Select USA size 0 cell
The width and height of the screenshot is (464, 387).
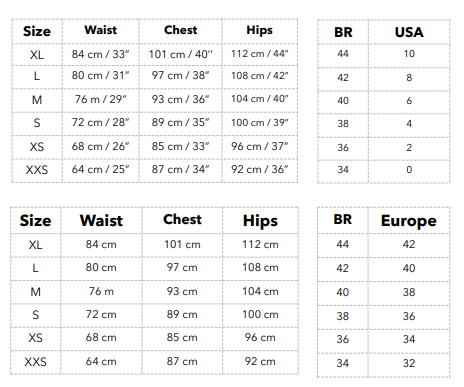(409, 170)
